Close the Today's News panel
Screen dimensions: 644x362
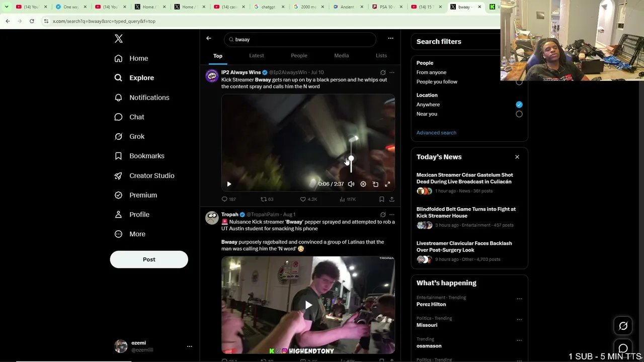[517, 157]
